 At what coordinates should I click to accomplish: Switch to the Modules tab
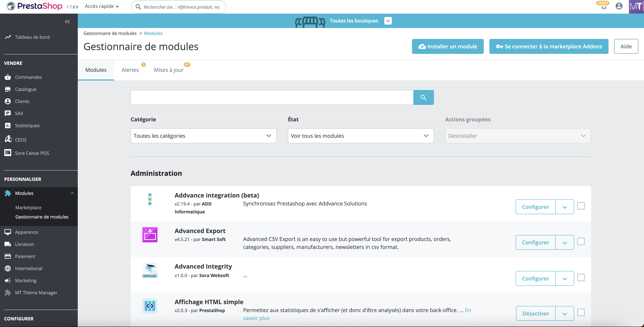click(x=96, y=70)
